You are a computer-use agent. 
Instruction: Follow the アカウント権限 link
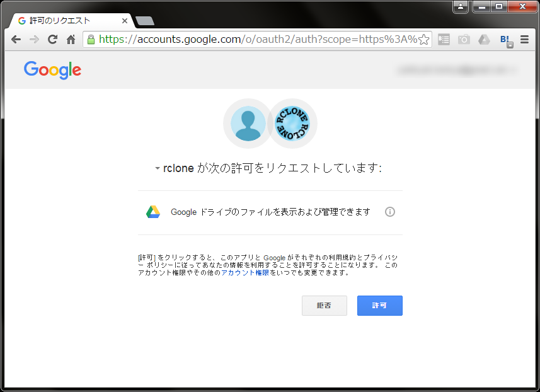pyautogui.click(x=245, y=273)
